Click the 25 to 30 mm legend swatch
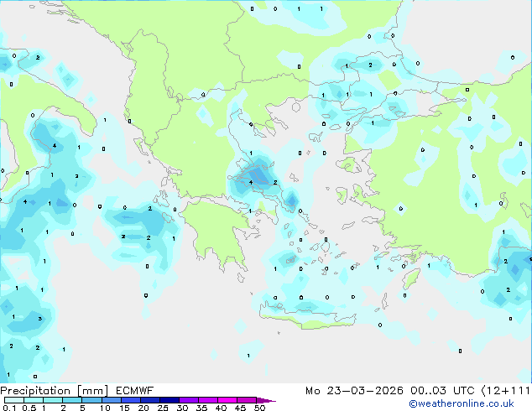 pos(170,400)
